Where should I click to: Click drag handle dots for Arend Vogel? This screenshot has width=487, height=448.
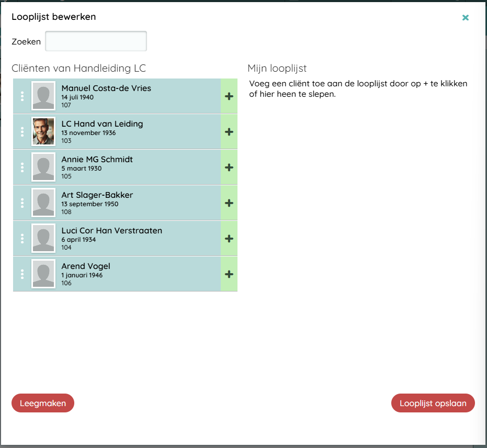pos(22,274)
